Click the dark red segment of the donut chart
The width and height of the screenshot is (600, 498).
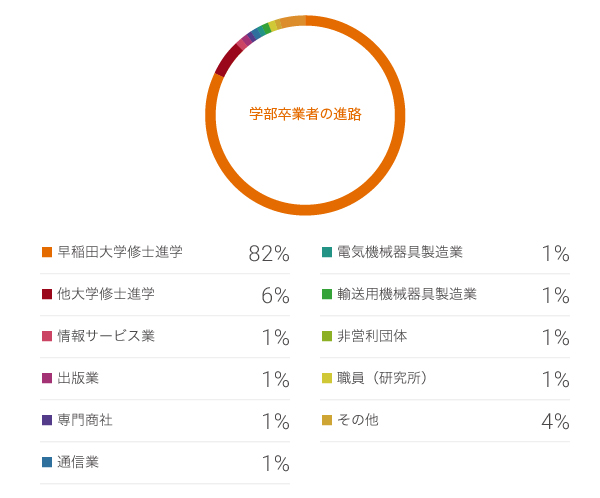coord(227,61)
